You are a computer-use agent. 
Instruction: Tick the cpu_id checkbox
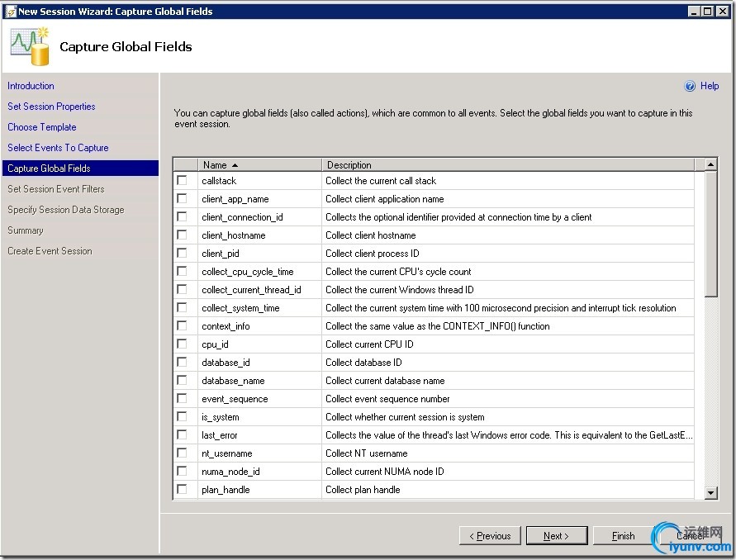tap(182, 344)
